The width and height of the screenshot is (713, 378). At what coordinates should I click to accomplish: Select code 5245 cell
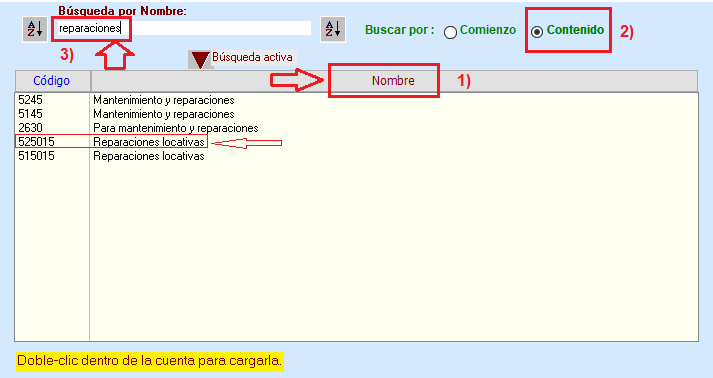tap(30, 100)
